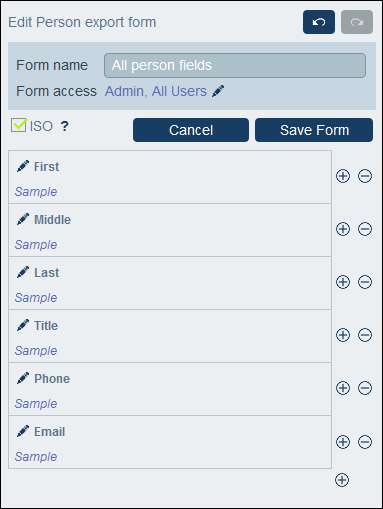Click Sample link under Title
383x509 pixels.
(36, 351)
